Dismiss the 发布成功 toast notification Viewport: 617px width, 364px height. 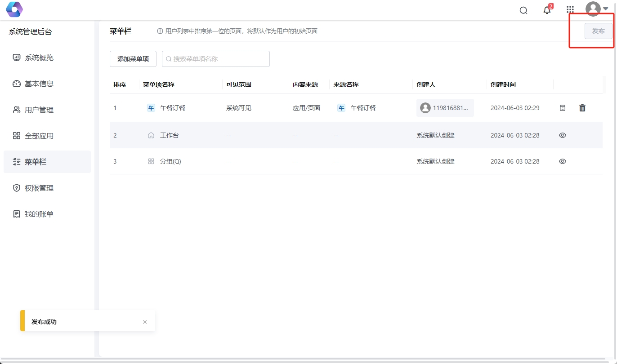[x=145, y=322]
